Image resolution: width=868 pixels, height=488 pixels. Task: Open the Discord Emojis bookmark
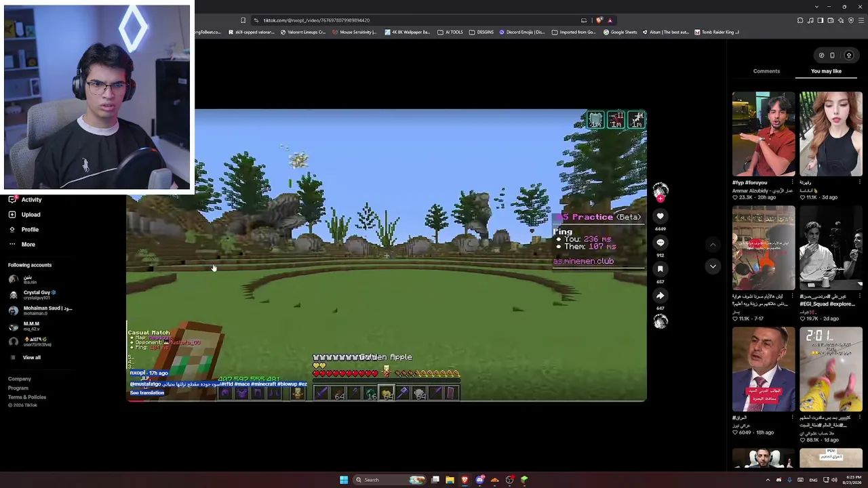(522, 32)
